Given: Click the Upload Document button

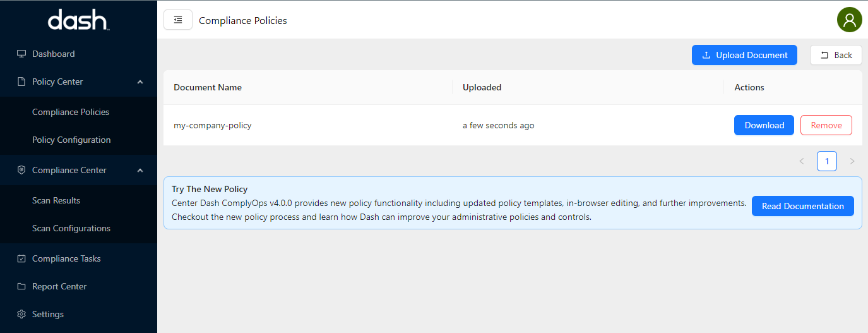Looking at the screenshot, I should [x=744, y=55].
